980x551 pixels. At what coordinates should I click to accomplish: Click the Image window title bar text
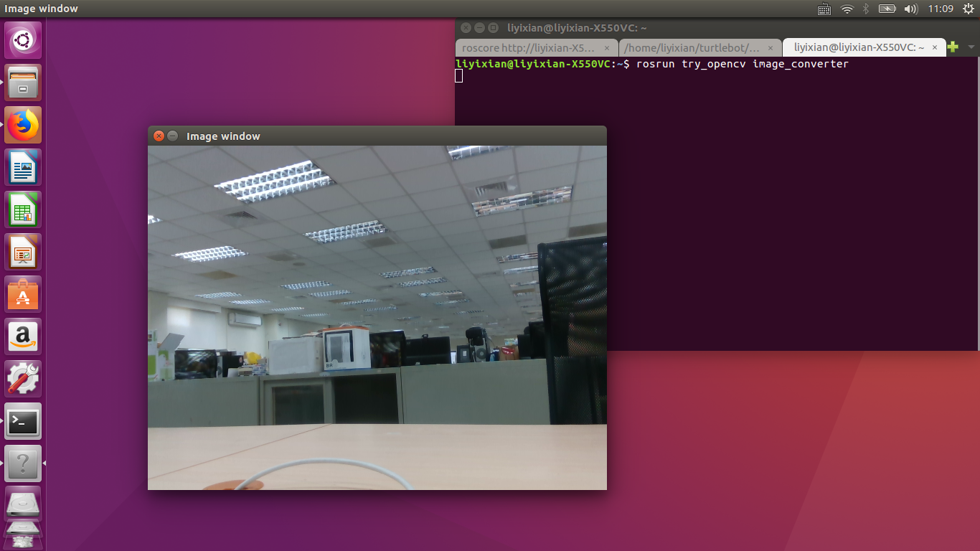[x=223, y=136]
